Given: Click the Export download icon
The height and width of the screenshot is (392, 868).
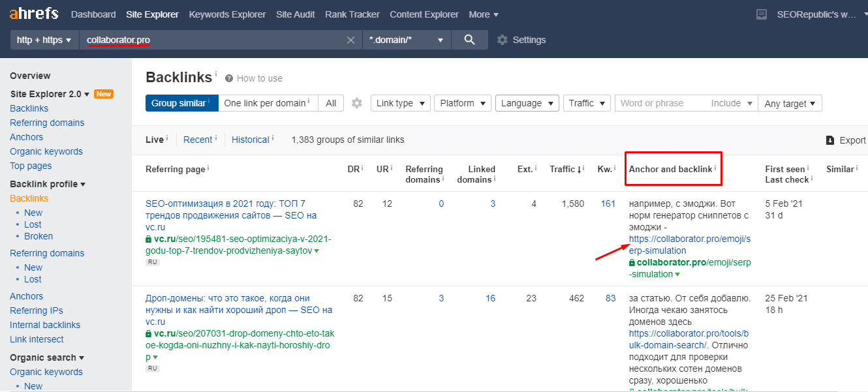Looking at the screenshot, I should point(830,140).
